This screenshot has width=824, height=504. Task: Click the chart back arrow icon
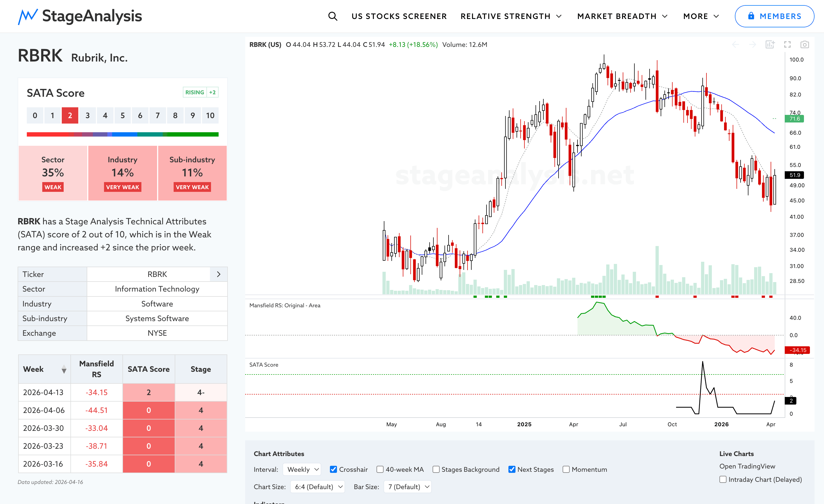pyautogui.click(x=735, y=44)
